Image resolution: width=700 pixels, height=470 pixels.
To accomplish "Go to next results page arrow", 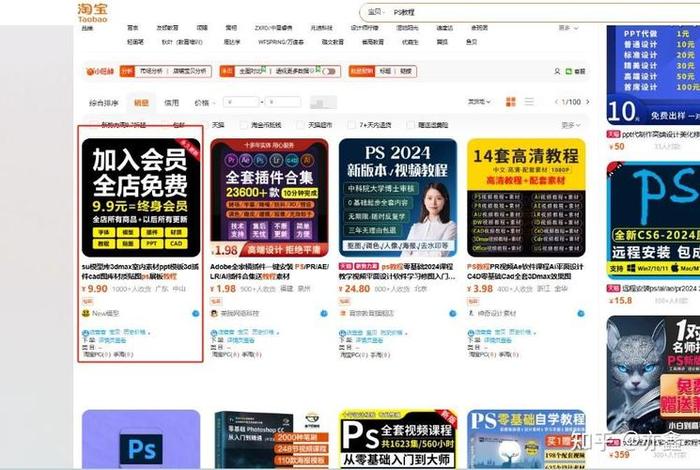I will (x=588, y=102).
